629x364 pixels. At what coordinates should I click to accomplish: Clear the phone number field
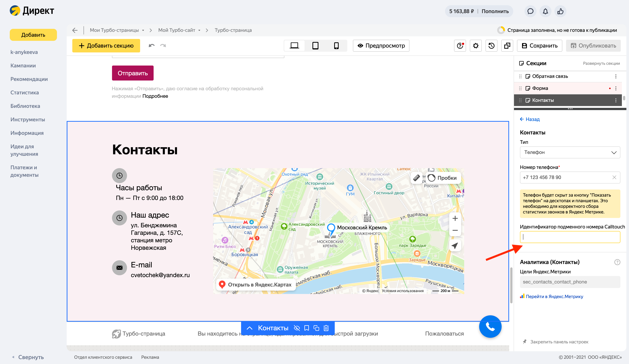tap(614, 177)
